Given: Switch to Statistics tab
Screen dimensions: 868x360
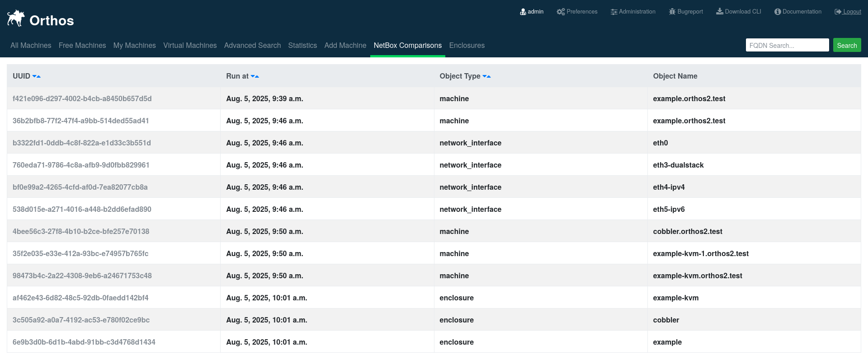Looking at the screenshot, I should click(302, 46).
